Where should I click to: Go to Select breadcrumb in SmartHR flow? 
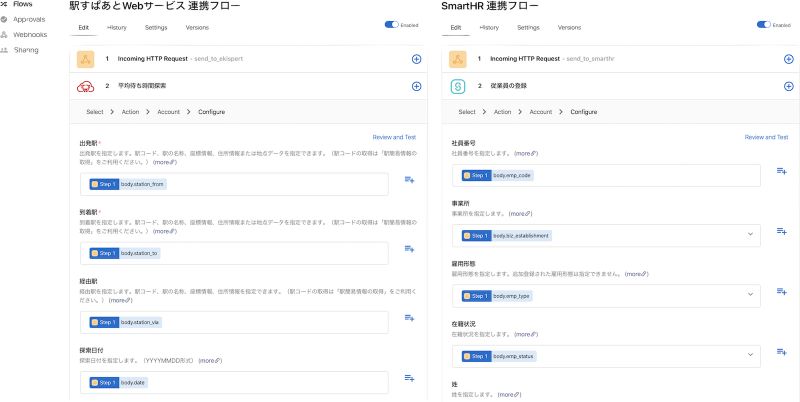coord(467,112)
